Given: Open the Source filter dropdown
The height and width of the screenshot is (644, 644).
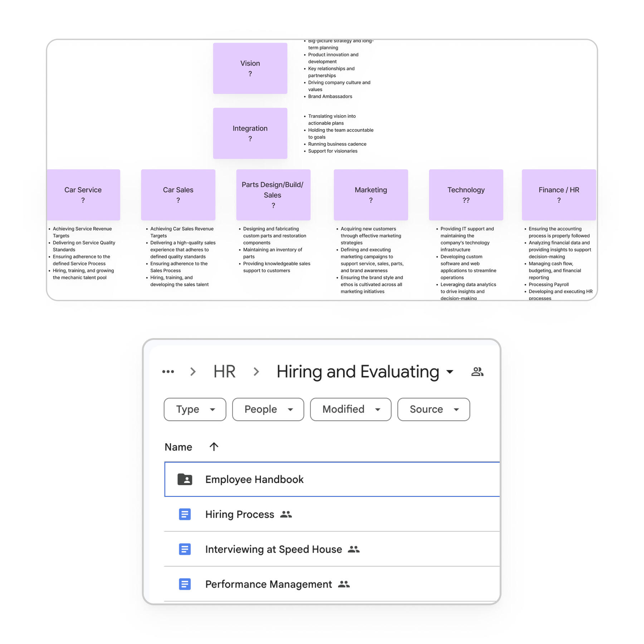Looking at the screenshot, I should tap(434, 409).
